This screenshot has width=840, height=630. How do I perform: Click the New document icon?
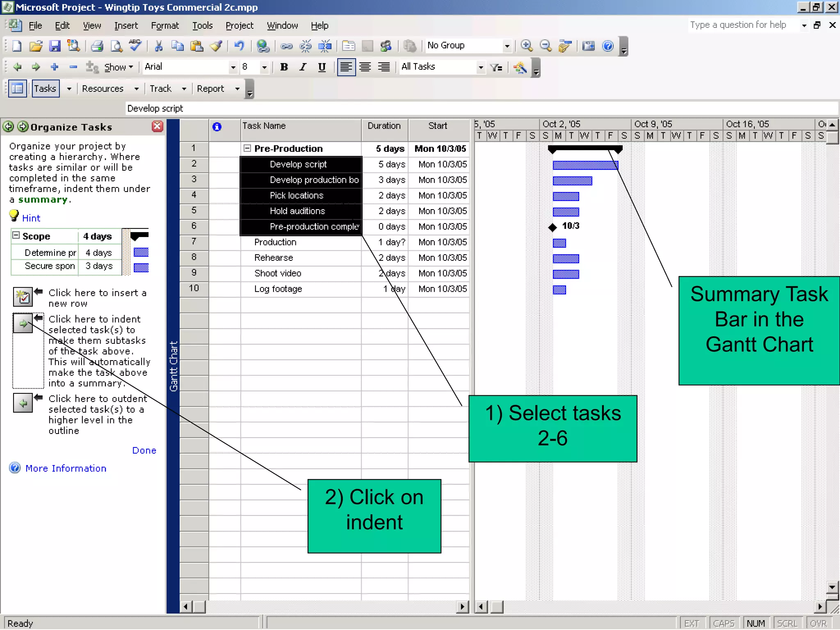[x=17, y=46]
